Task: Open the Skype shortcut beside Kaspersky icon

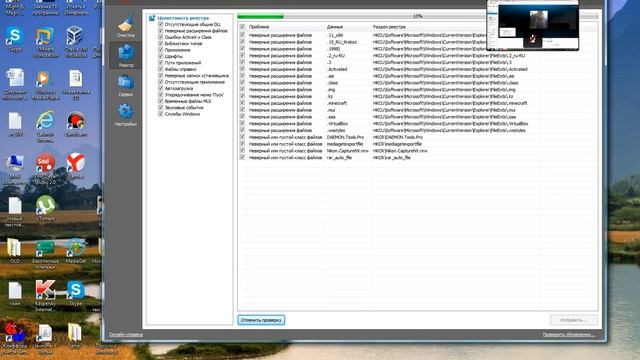Action: 76,293
